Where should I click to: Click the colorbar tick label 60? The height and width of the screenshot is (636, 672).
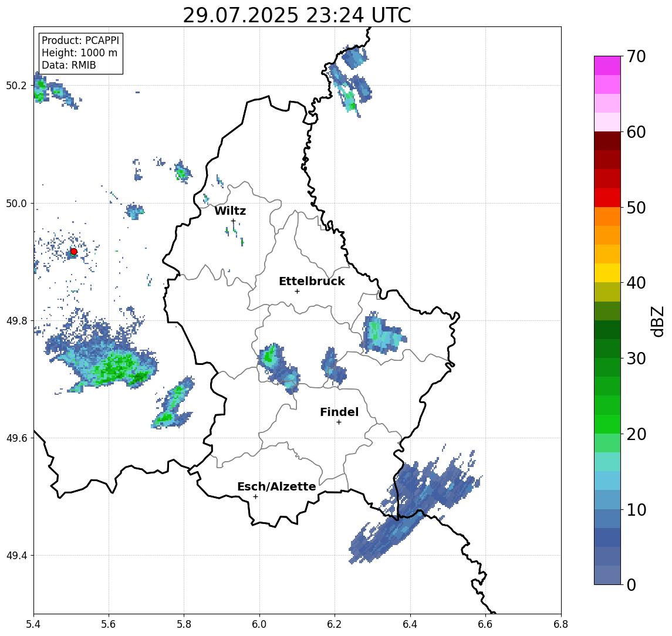pos(636,133)
